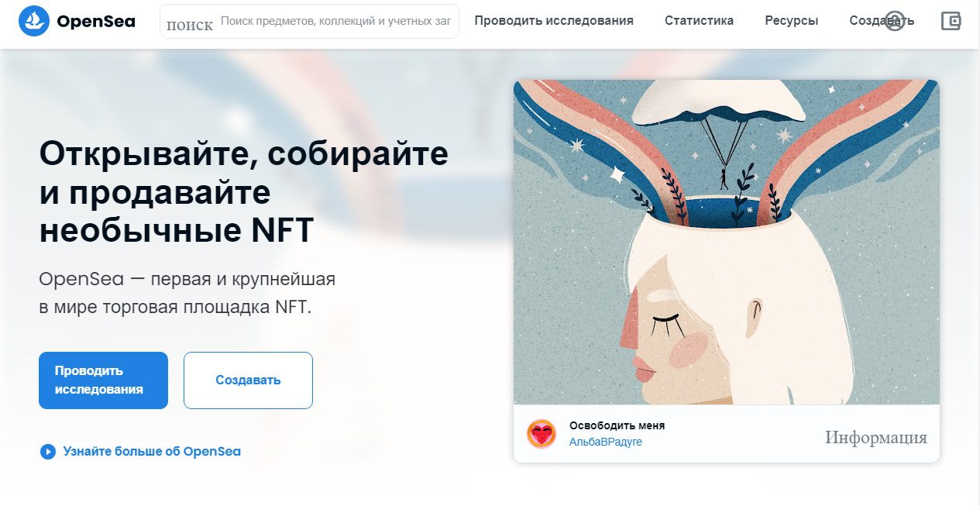Open the Проводить исследования menu item
This screenshot has height=506, width=980.
pyautogui.click(x=554, y=21)
